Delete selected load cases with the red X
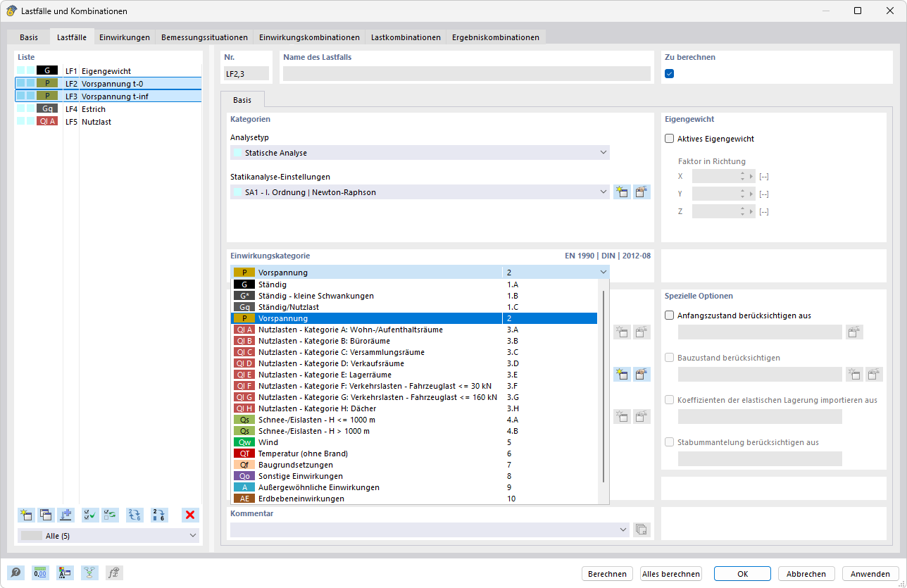This screenshot has width=907, height=588. pyautogui.click(x=190, y=515)
